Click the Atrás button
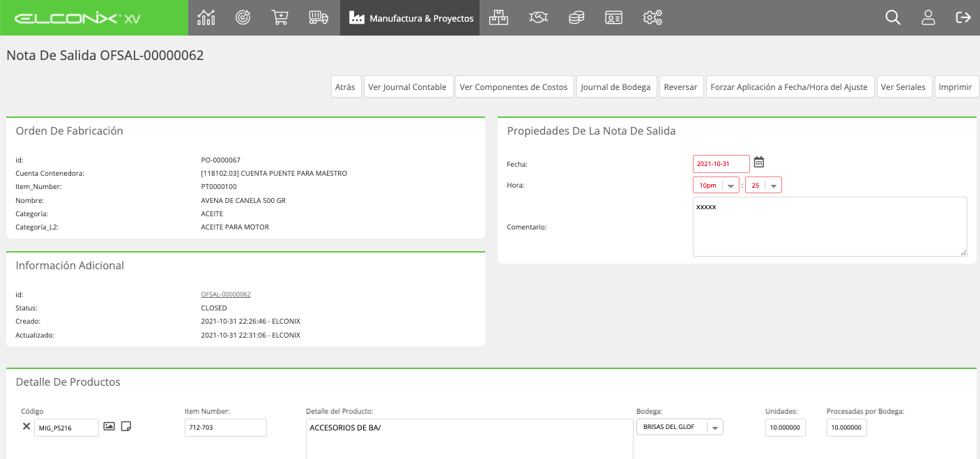 click(345, 87)
